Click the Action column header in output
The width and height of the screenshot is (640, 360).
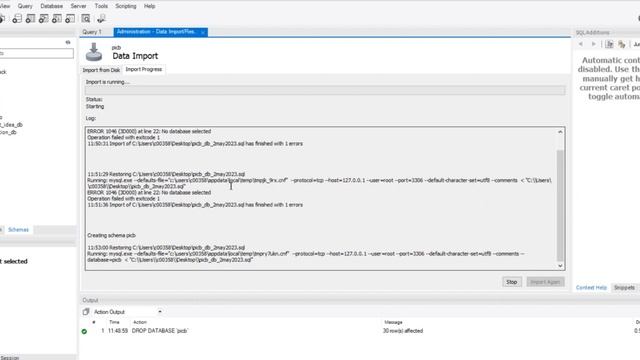click(140, 322)
